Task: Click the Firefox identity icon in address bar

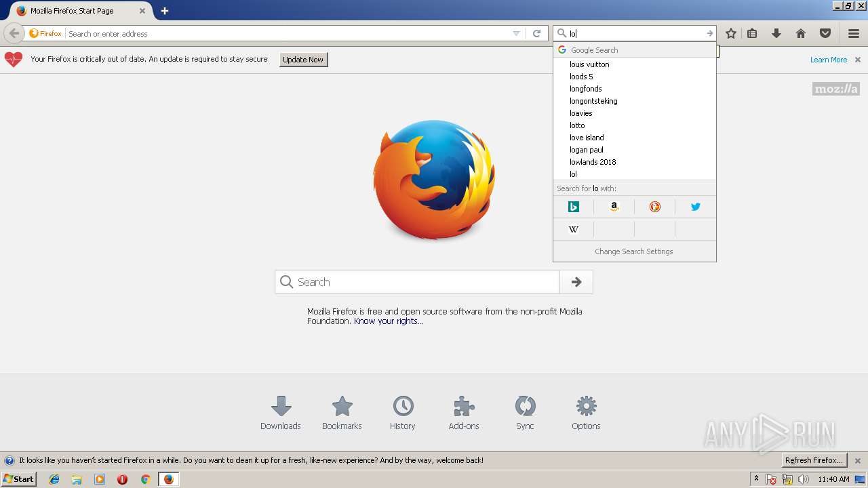Action: 45,33
